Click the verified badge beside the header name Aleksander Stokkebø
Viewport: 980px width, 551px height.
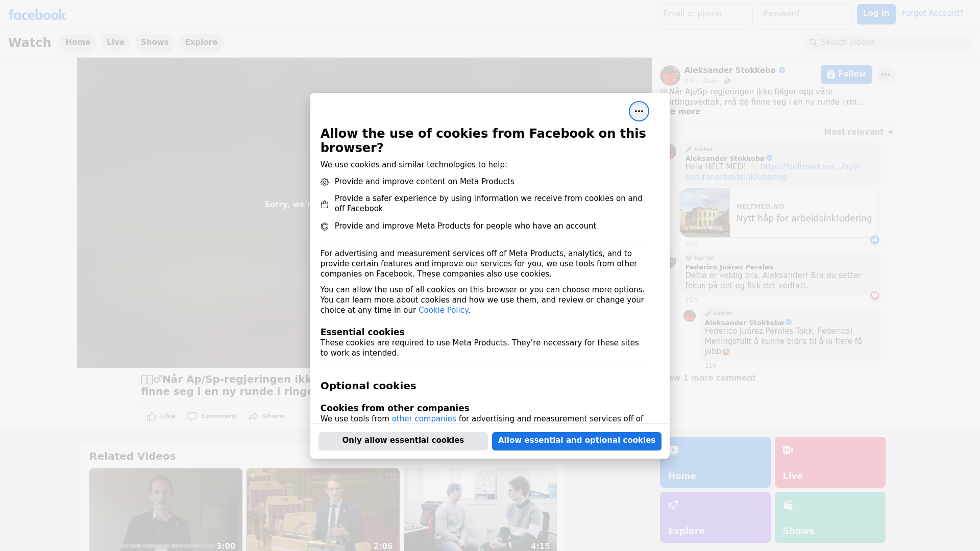782,70
